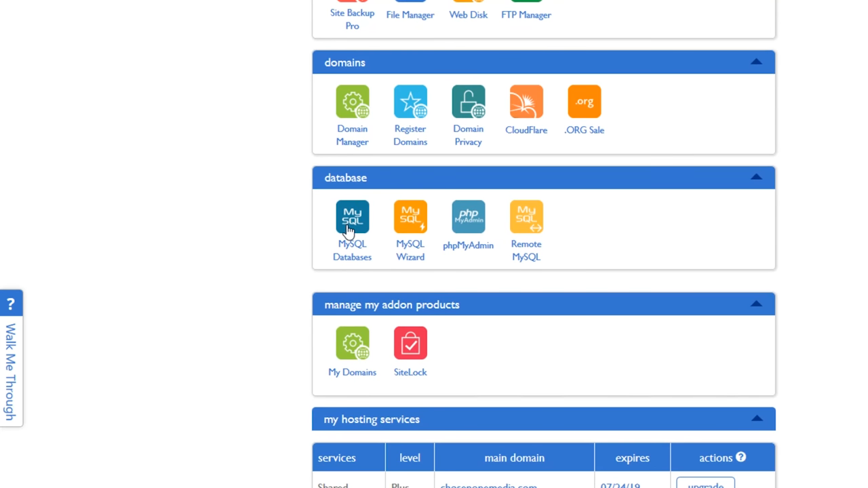Collapse manage my addon products section
The width and height of the screenshot is (868, 488).
pyautogui.click(x=756, y=304)
